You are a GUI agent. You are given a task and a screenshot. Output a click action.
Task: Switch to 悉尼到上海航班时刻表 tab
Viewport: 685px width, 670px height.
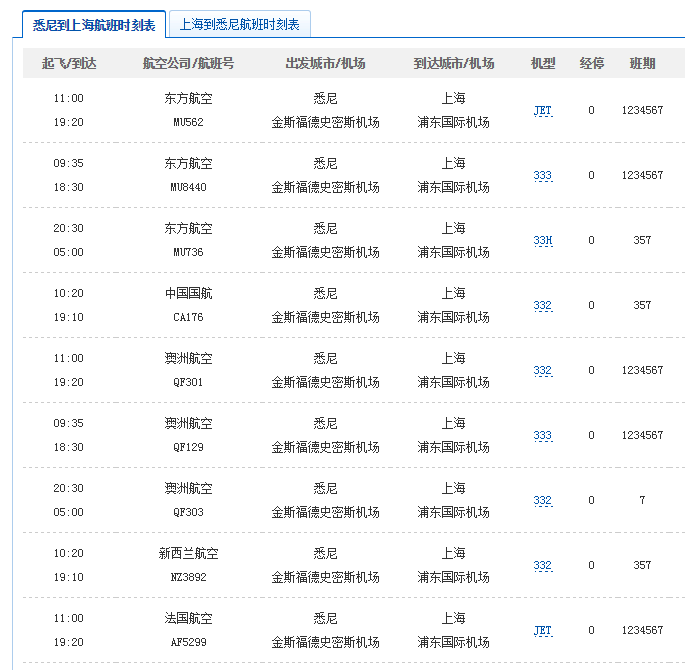(93, 25)
